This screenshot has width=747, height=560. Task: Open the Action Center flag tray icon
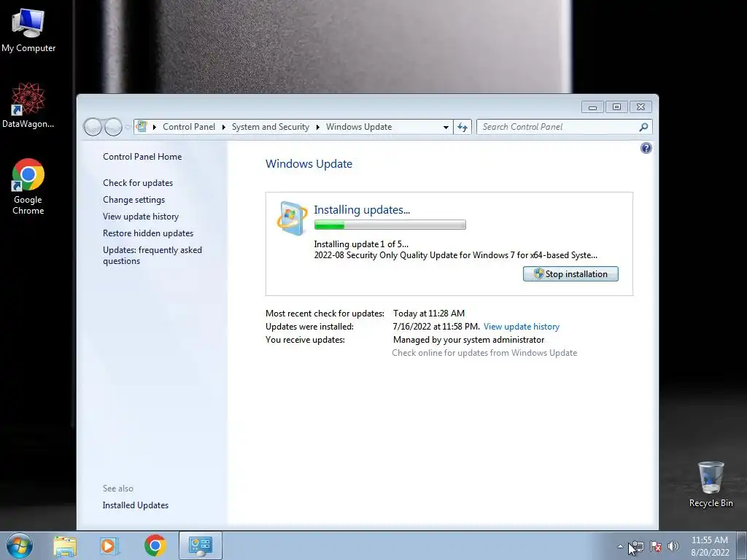656,546
